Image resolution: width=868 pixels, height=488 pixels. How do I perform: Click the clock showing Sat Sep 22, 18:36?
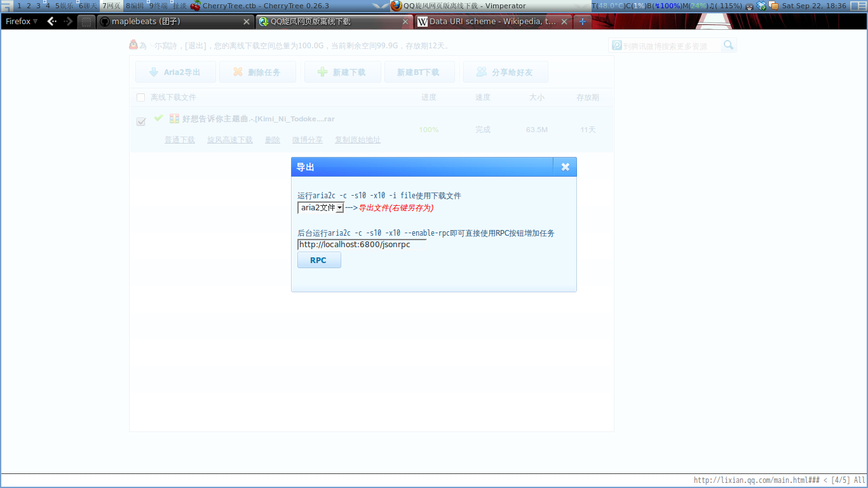[x=814, y=6]
